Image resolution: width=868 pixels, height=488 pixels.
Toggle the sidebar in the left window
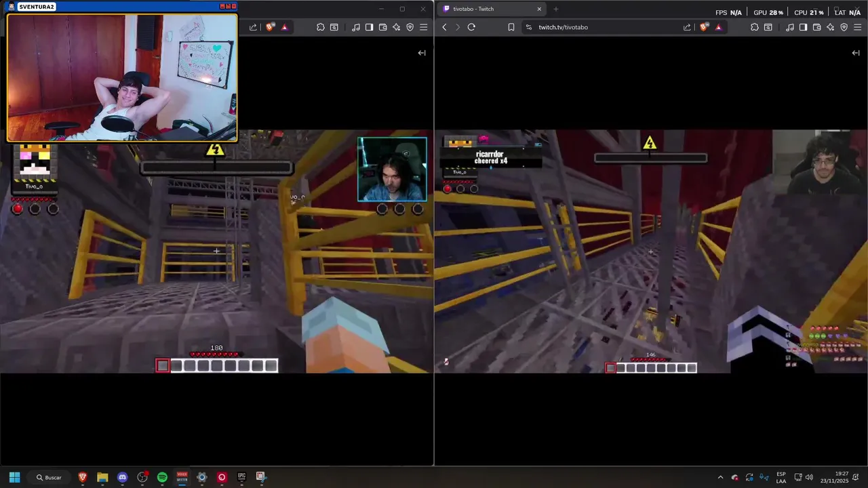click(x=369, y=27)
